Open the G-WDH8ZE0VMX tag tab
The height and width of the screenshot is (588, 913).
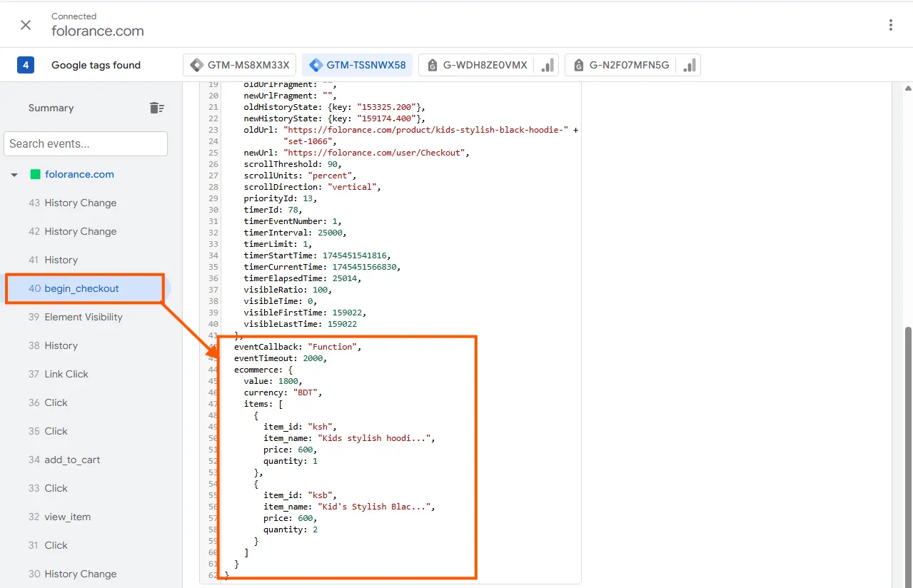[476, 65]
